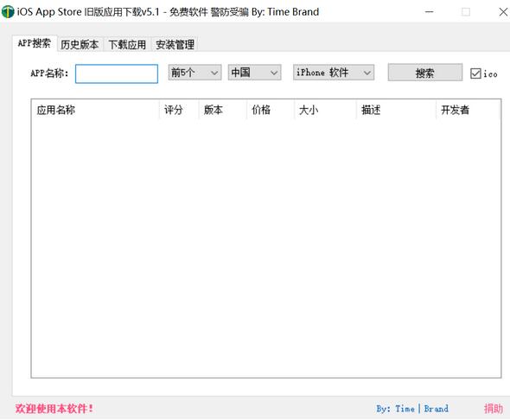Focus the APP名称 input field
This screenshot has height=420, width=510.
[x=117, y=73]
